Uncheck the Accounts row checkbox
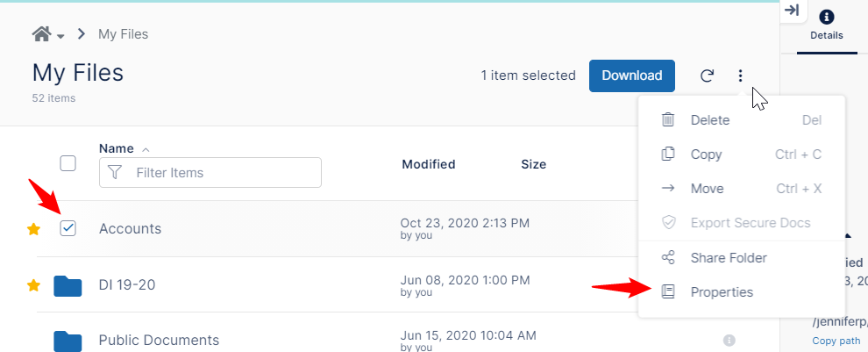 (x=68, y=228)
